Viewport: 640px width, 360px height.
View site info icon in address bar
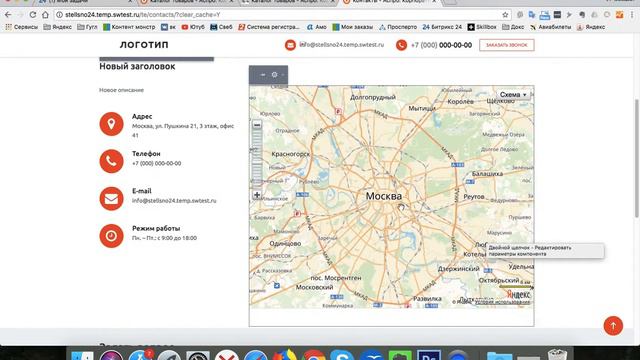60,15
